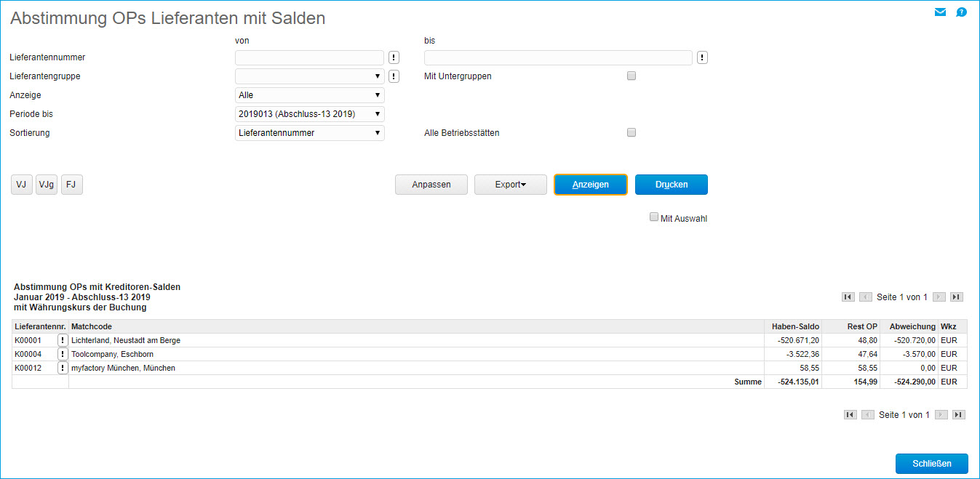
Task: Click lookup icon beside Lieferantengruppe dropdown
Action: pyautogui.click(x=394, y=76)
